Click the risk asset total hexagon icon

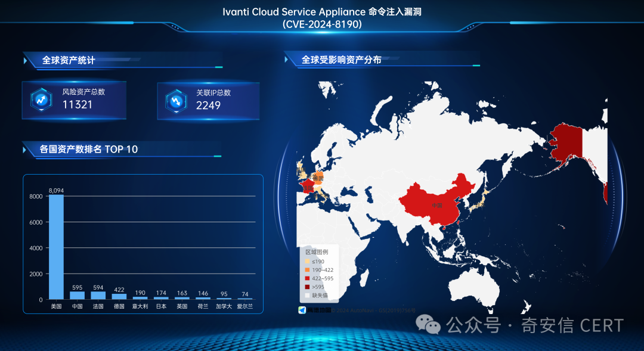click(41, 100)
